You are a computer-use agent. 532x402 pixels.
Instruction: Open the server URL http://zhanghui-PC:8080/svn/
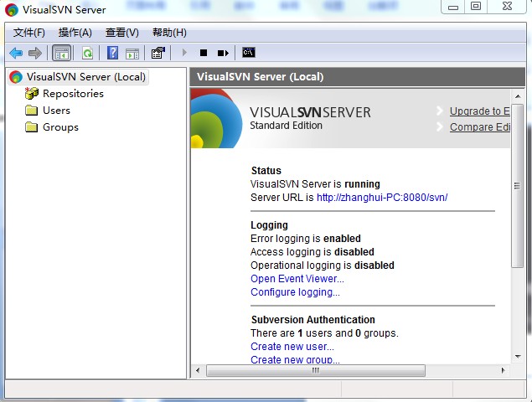382,198
